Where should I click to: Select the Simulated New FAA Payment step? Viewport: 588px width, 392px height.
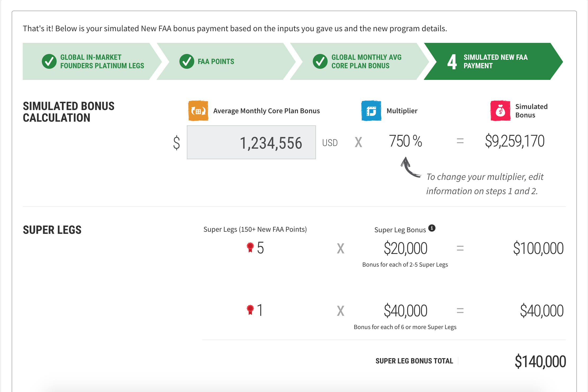[495, 61]
